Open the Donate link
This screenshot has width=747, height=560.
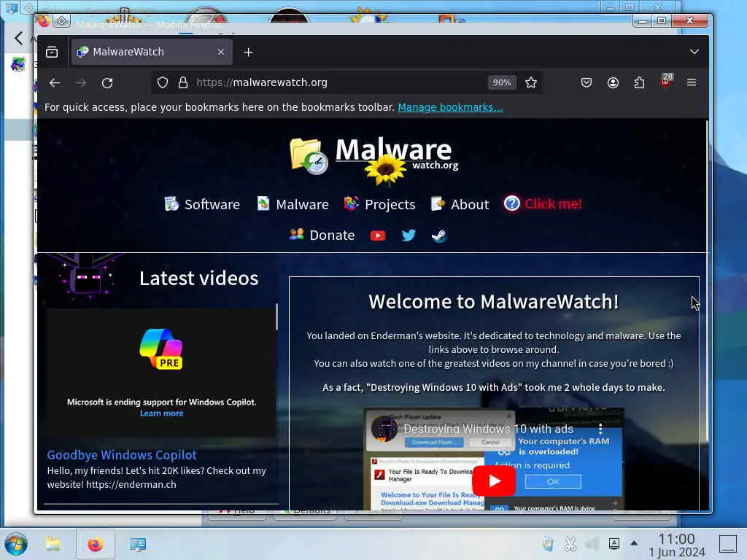pyautogui.click(x=322, y=236)
